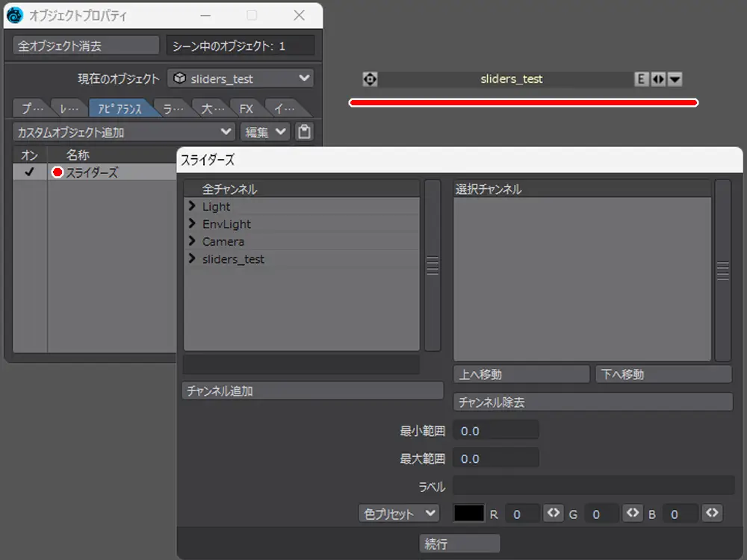Open the 色プリセット dropdown
The image size is (747, 560).
point(399,514)
